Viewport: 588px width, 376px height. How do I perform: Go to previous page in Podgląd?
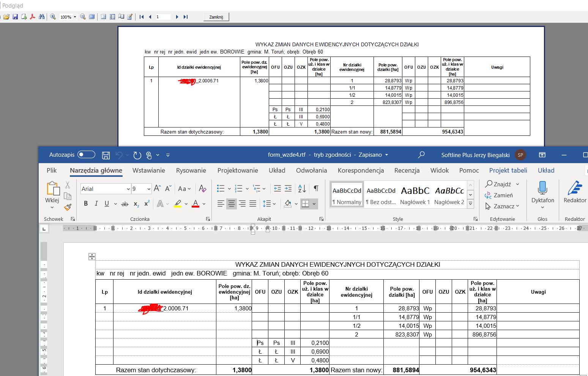(x=150, y=17)
